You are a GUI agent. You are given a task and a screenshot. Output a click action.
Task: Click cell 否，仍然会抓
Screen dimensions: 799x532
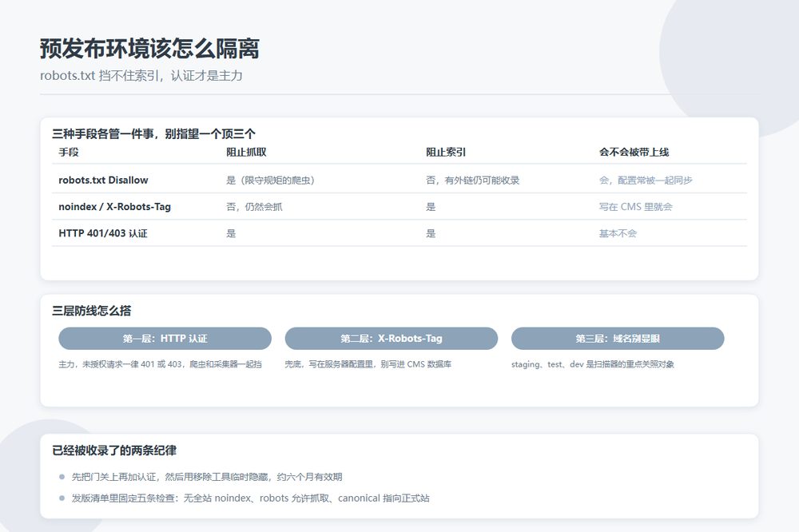pyautogui.click(x=254, y=206)
